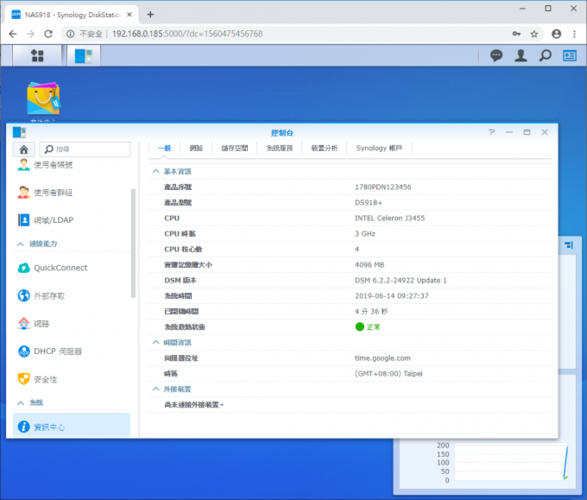
Task: Click the Control Panel home icon
Action: pyautogui.click(x=24, y=149)
